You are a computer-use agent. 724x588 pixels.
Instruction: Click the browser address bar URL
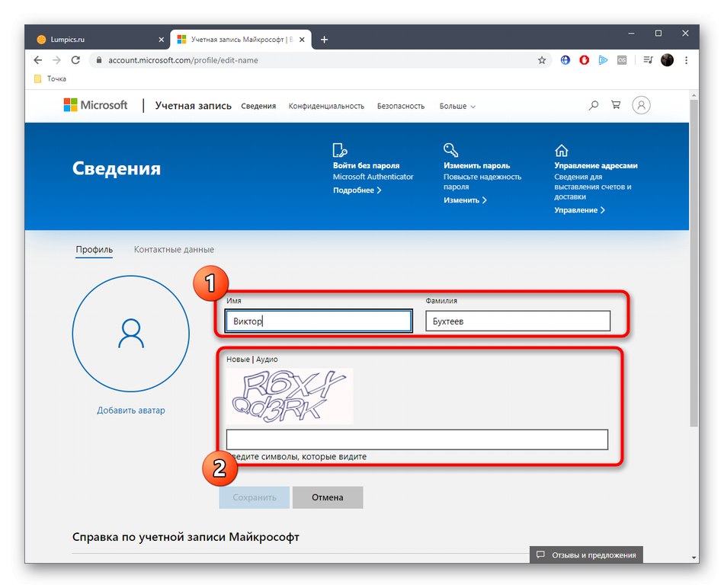183,60
